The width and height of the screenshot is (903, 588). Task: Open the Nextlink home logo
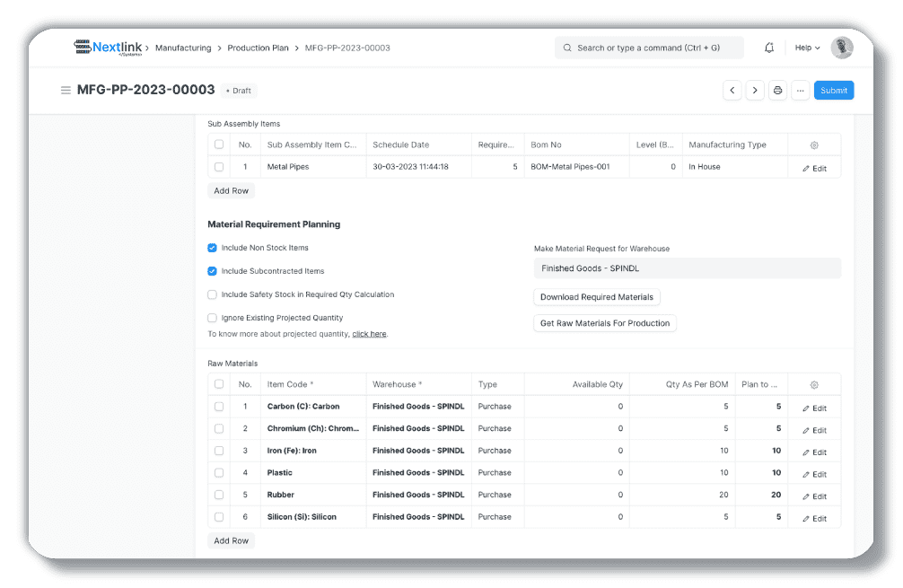pyautogui.click(x=108, y=48)
